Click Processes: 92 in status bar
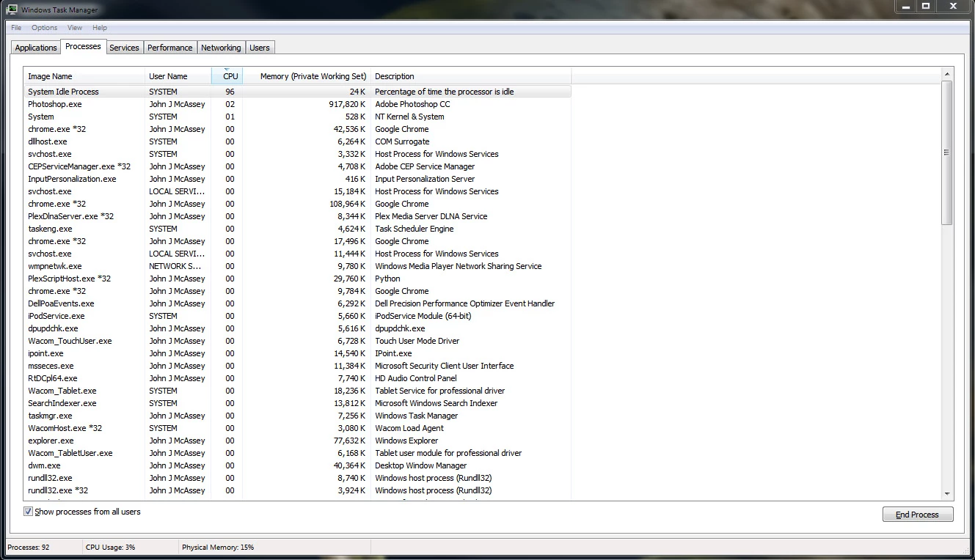This screenshot has height=560, width=975. pos(29,547)
